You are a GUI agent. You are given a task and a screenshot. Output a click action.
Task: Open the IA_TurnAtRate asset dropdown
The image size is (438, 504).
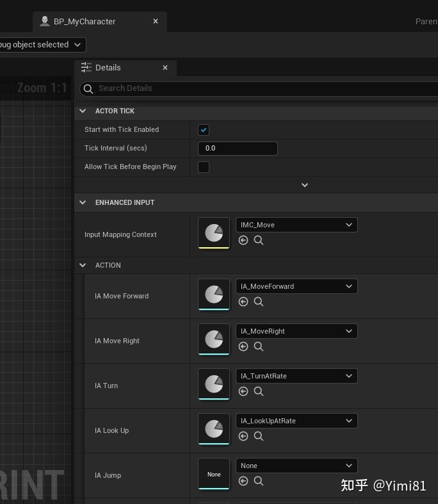[x=296, y=376]
